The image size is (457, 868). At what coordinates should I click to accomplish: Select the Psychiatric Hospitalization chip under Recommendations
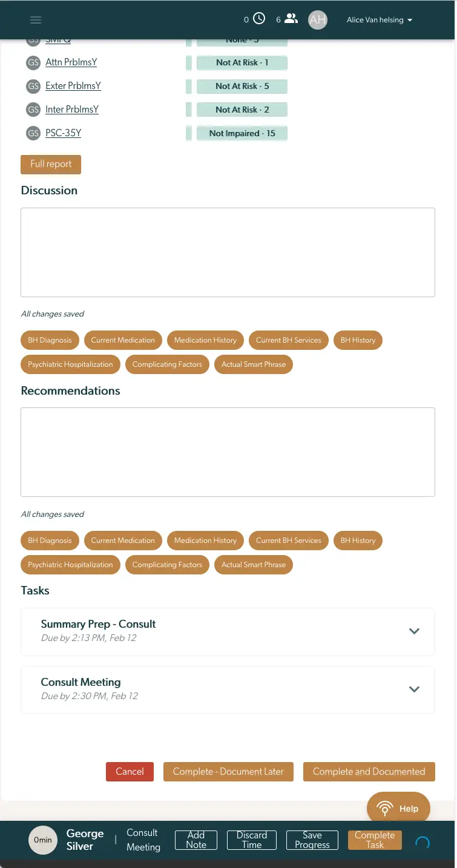click(70, 565)
